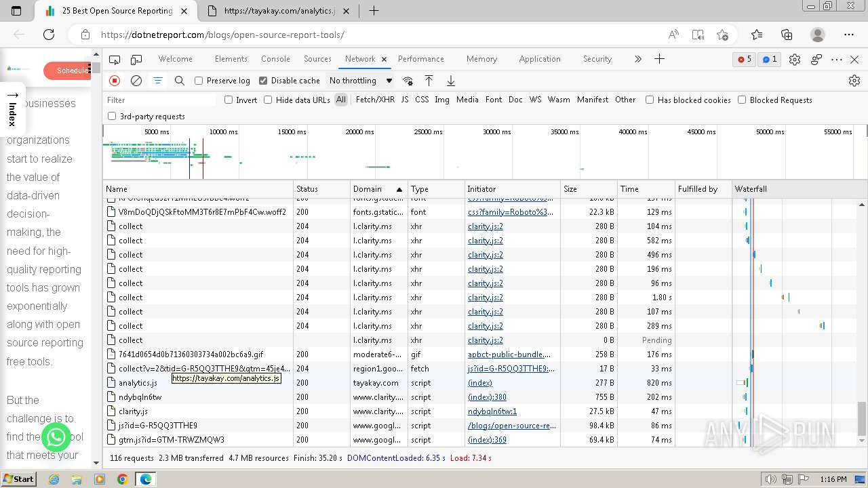Sort by the Time column header

(x=646, y=189)
